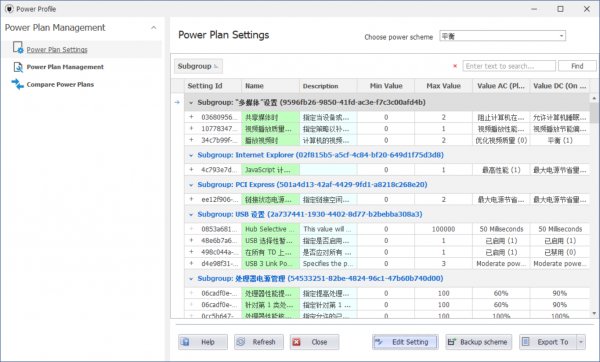This screenshot has height=362, width=600.
Task: Collapse the subgroup 54533251 processor group
Action: pos(191,279)
